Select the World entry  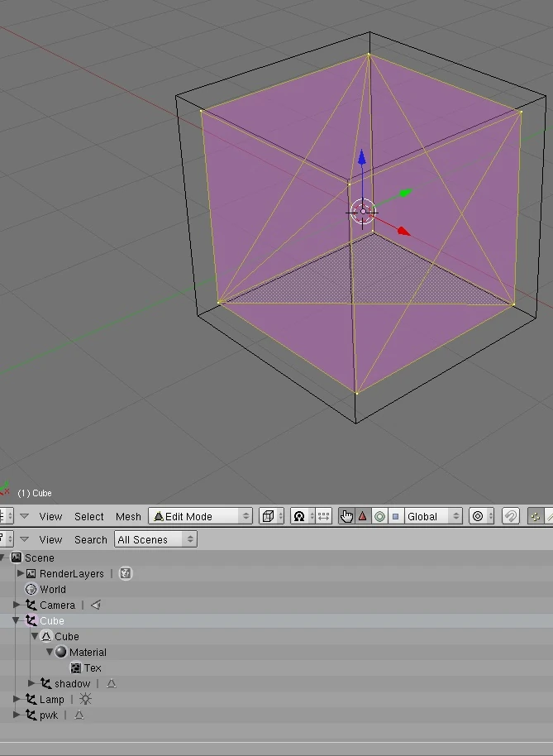tap(53, 589)
